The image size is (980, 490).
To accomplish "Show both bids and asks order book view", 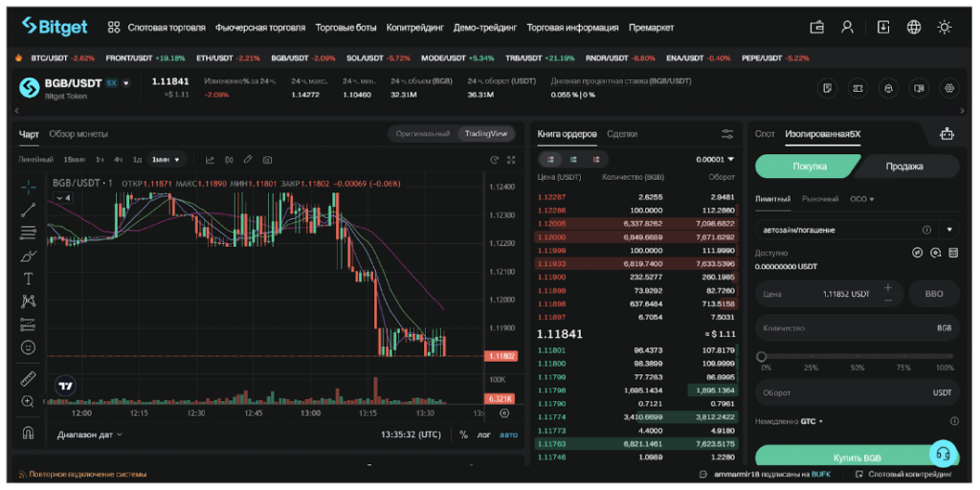I will (550, 160).
